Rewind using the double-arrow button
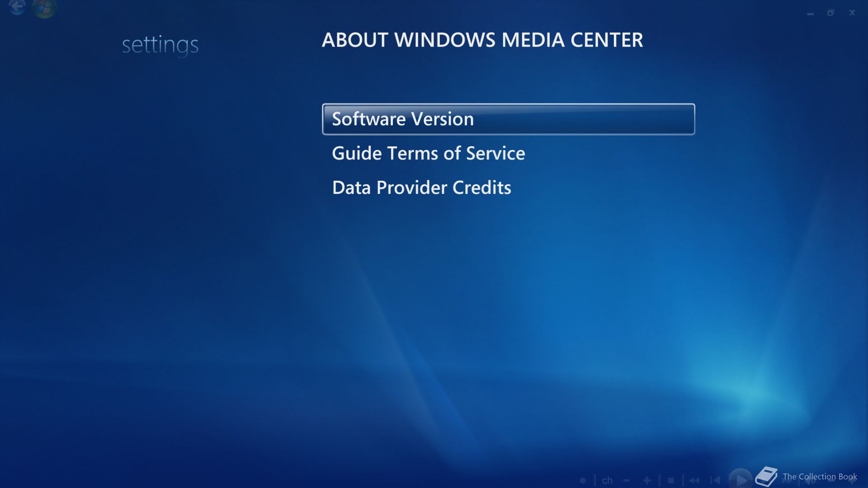 click(694, 480)
